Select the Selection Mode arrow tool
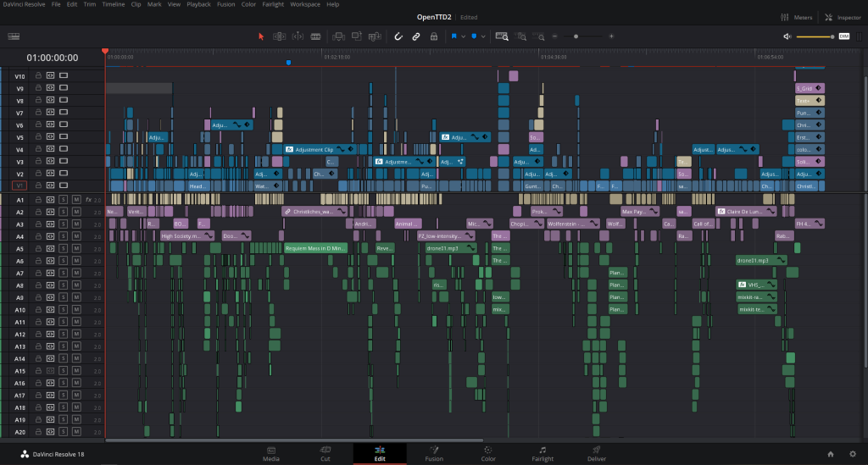Viewport: 868px width, 465px height. point(261,36)
